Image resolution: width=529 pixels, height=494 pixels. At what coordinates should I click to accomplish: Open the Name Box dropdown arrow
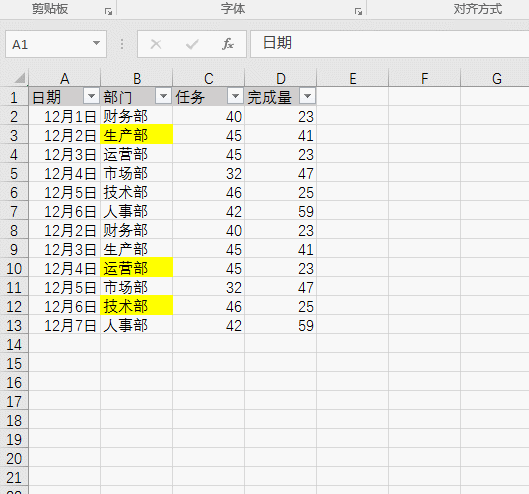click(96, 43)
